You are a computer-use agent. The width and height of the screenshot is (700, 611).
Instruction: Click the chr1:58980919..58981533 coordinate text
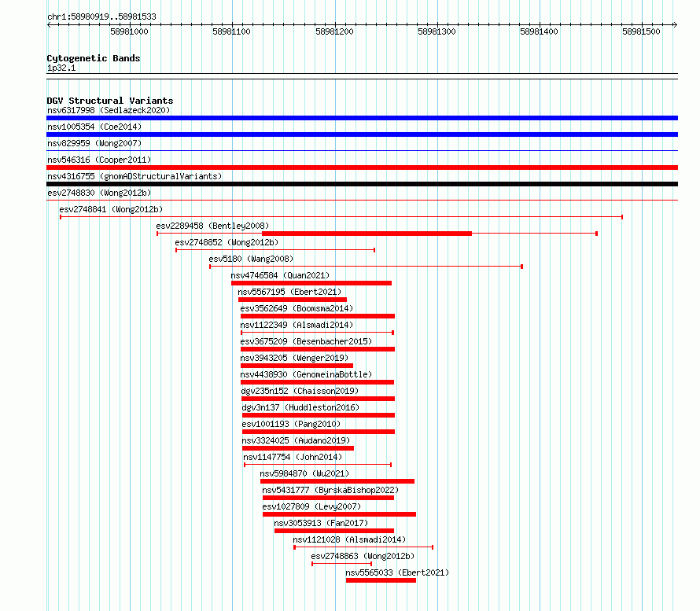[101, 17]
